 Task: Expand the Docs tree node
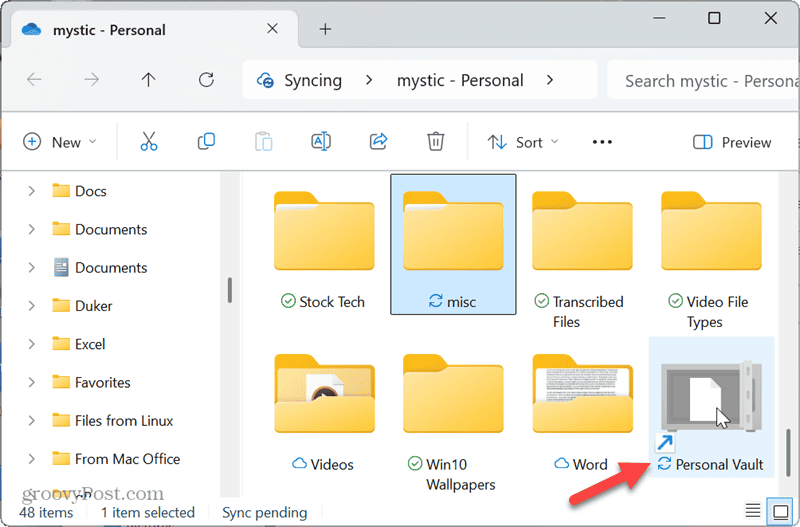32,191
